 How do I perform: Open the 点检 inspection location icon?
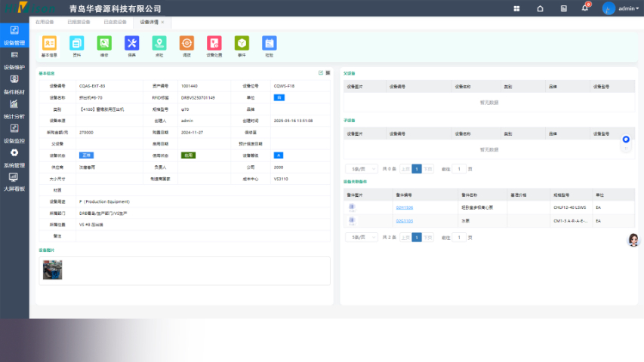tap(159, 44)
